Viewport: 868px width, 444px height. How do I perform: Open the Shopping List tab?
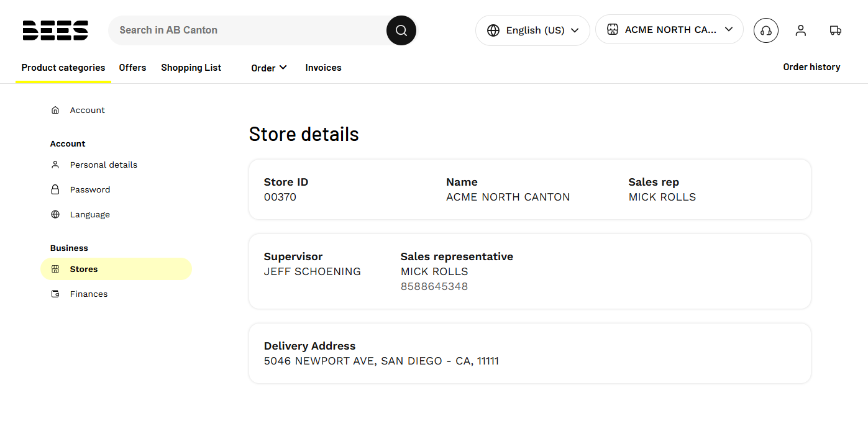[x=191, y=68]
